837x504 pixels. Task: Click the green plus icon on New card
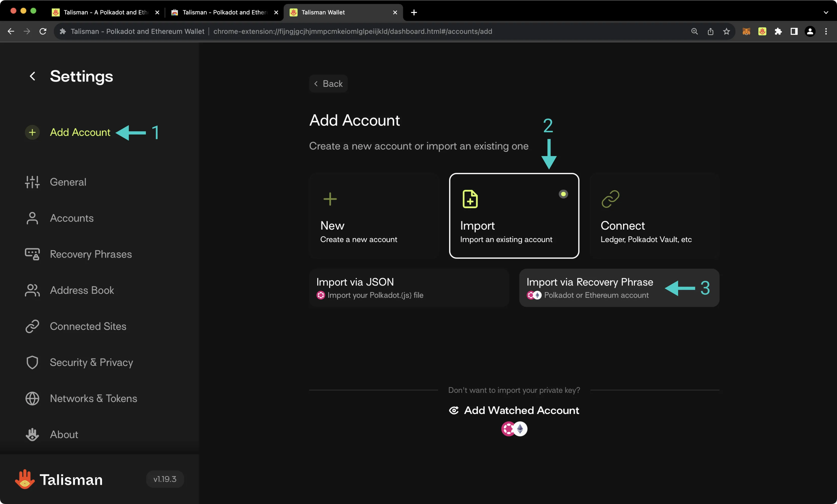(330, 199)
